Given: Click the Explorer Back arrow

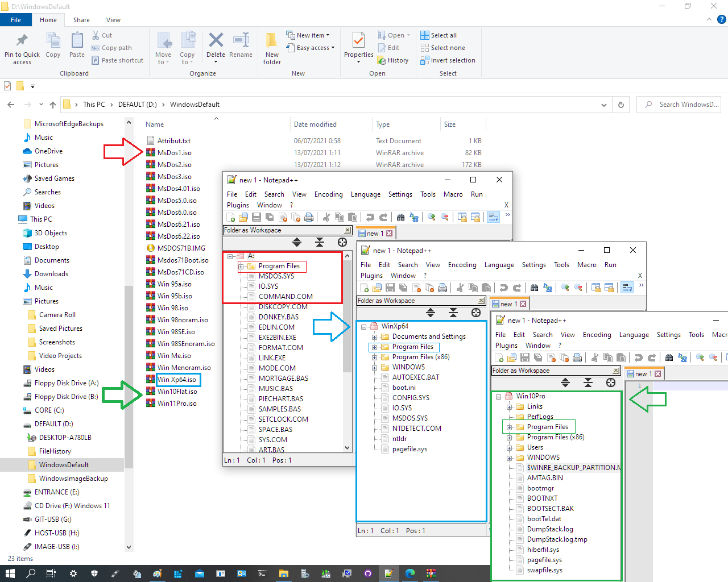Looking at the screenshot, I should pos(11,105).
